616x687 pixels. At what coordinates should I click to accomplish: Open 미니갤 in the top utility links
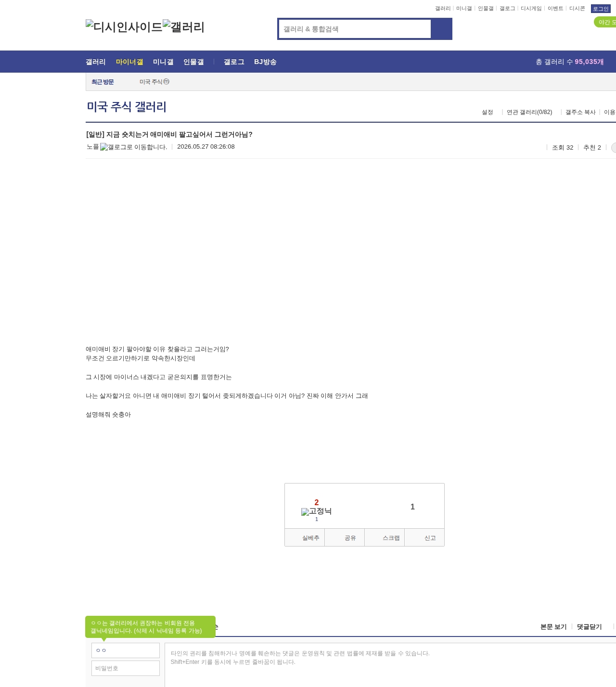(464, 9)
